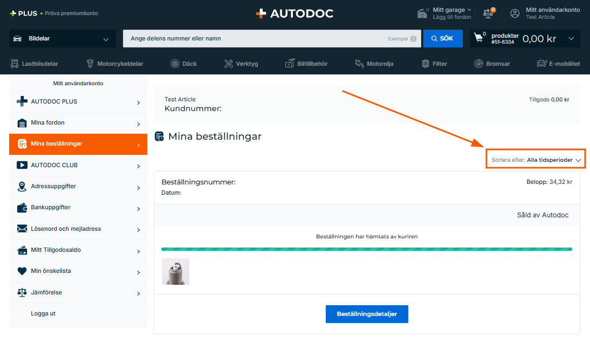Click the user account profile icon
Viewport: 590px width, 364px height.
515,13
